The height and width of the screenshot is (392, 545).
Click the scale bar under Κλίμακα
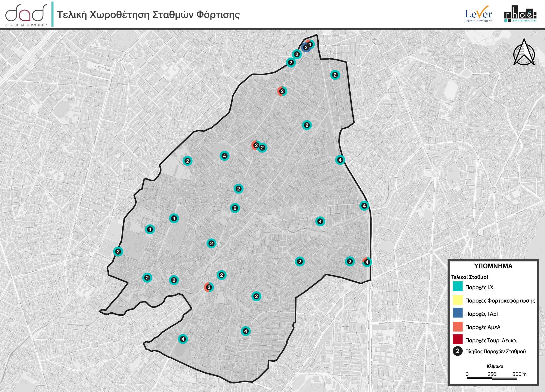point(492,379)
